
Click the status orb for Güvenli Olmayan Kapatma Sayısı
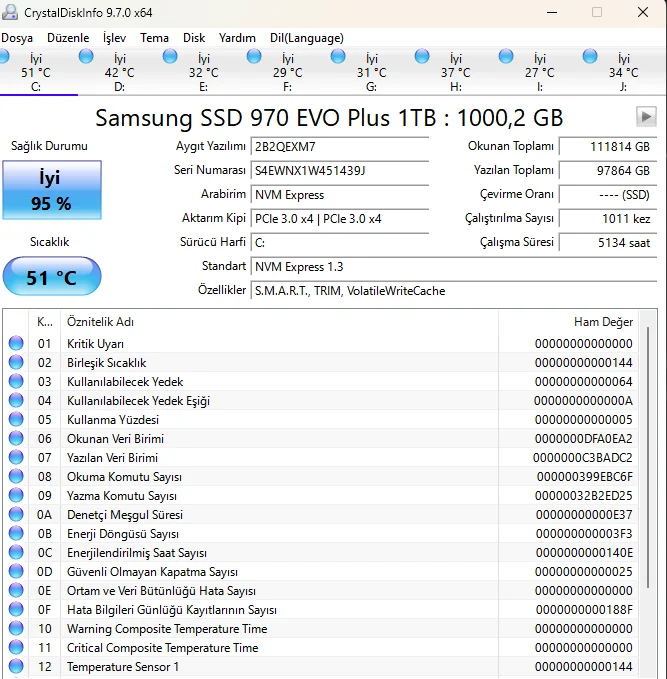click(16, 572)
